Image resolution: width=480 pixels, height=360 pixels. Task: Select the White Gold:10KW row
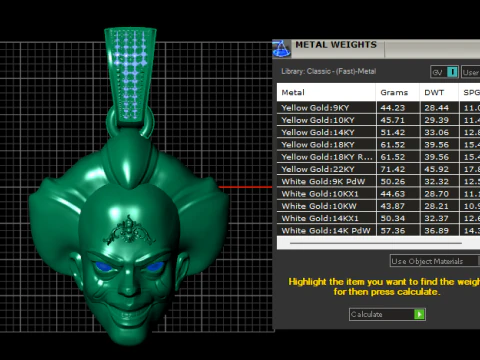coord(378,206)
